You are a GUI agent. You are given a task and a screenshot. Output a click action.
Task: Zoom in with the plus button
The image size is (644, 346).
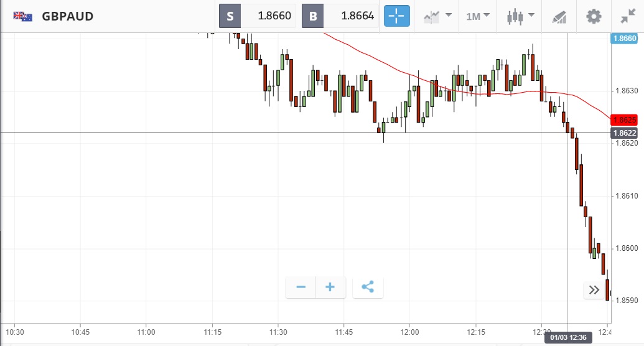[330, 287]
